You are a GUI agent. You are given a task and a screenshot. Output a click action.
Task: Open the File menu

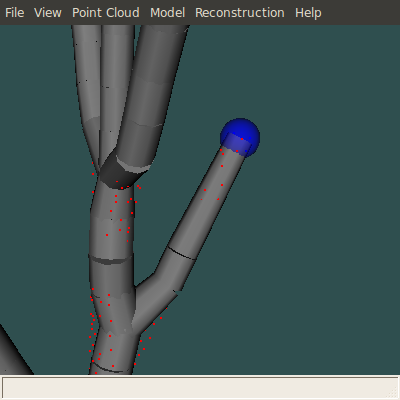(x=15, y=13)
